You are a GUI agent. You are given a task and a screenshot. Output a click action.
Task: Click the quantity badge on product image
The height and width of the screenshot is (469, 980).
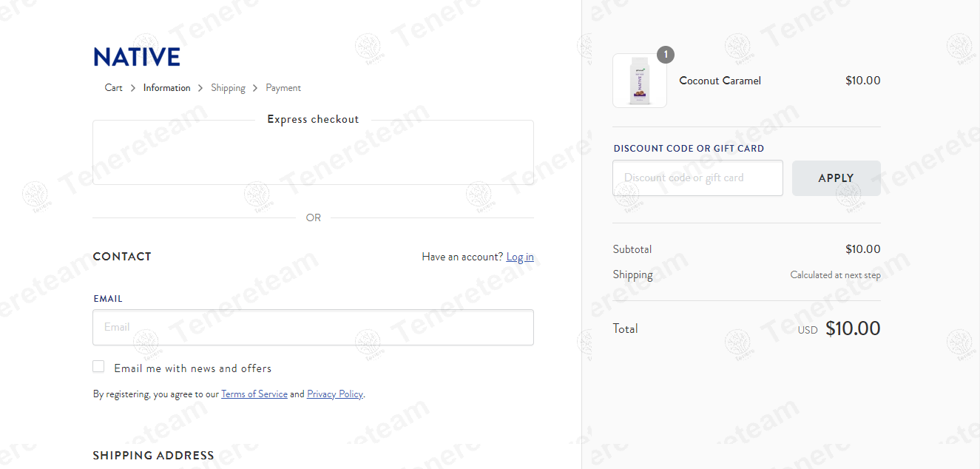tap(666, 55)
